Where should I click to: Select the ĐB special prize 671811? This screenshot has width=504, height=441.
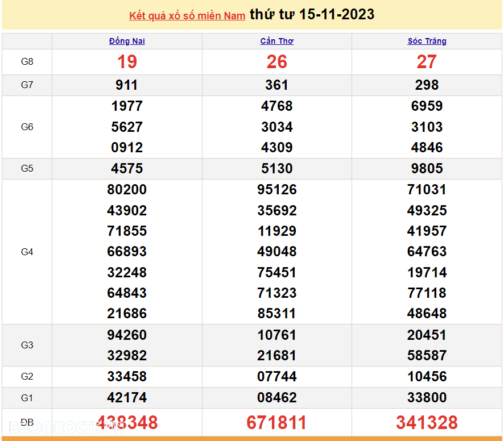276,422
